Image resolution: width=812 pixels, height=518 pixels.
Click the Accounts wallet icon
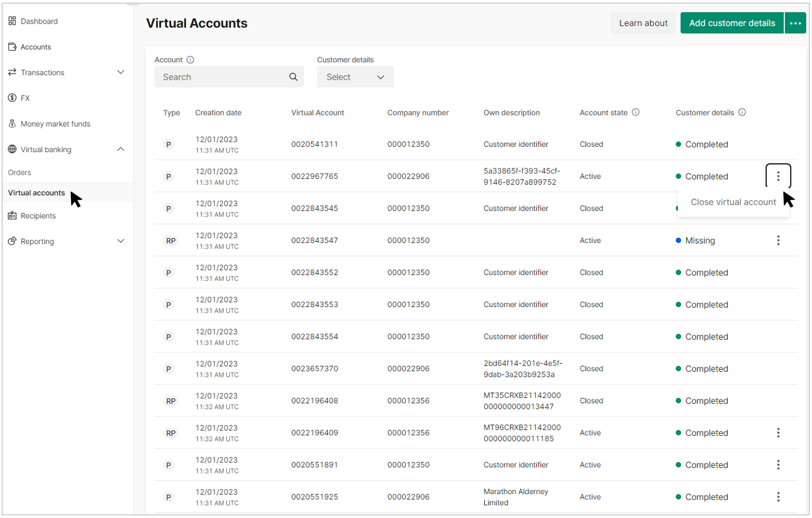(12, 47)
